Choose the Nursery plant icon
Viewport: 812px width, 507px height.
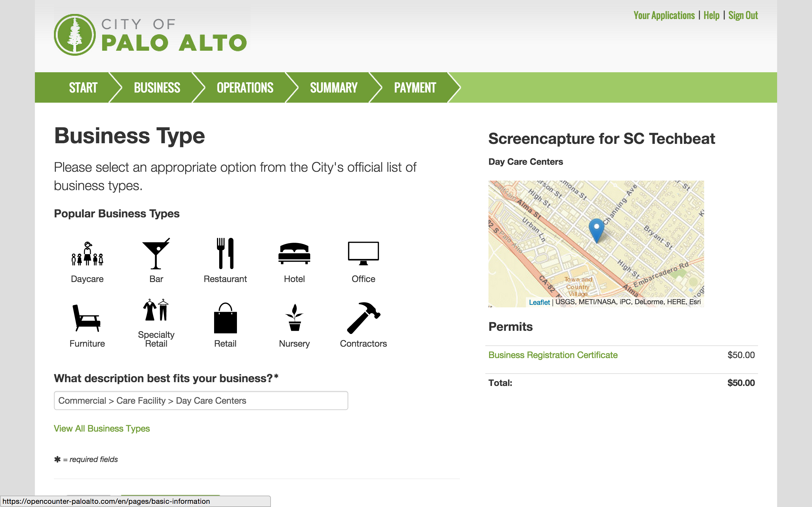click(x=294, y=318)
